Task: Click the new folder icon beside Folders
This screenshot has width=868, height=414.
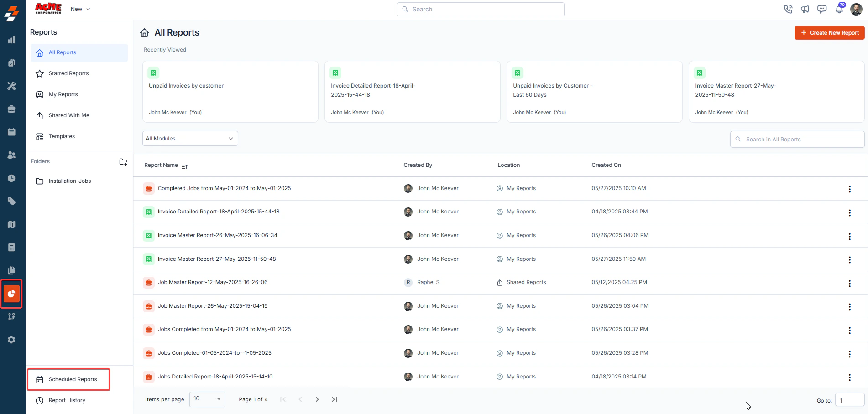Action: (123, 162)
